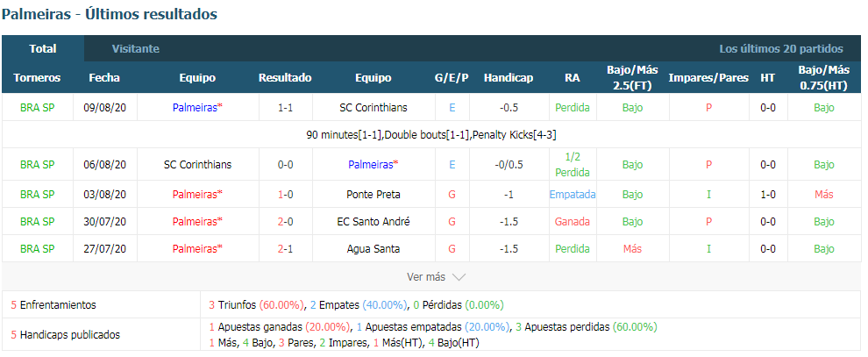Click the Resultado column header
868x357 pixels.
pyautogui.click(x=285, y=78)
